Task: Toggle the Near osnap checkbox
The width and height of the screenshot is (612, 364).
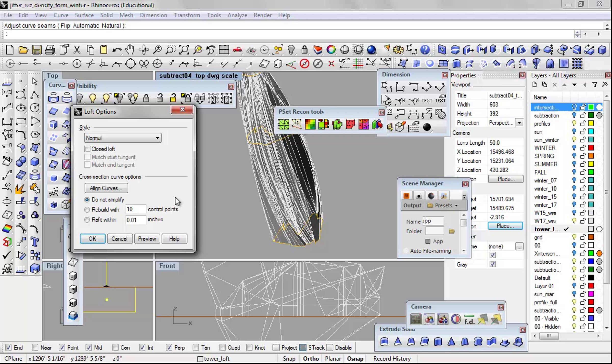Action: coord(35,347)
